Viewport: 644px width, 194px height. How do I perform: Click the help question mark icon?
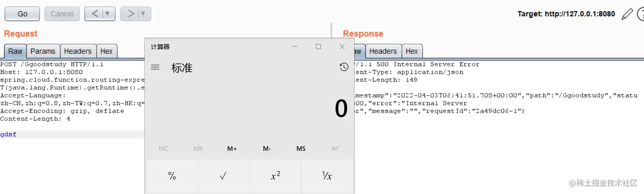(640, 14)
